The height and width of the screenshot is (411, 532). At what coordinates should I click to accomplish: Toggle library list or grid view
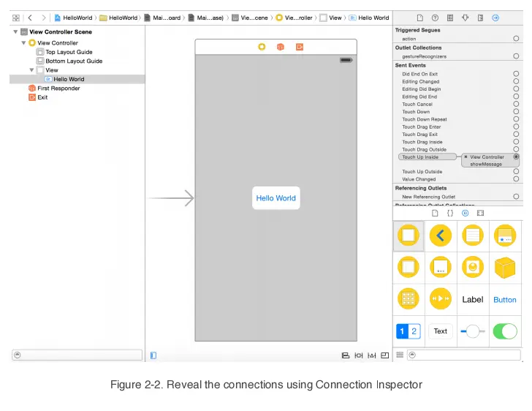point(400,355)
